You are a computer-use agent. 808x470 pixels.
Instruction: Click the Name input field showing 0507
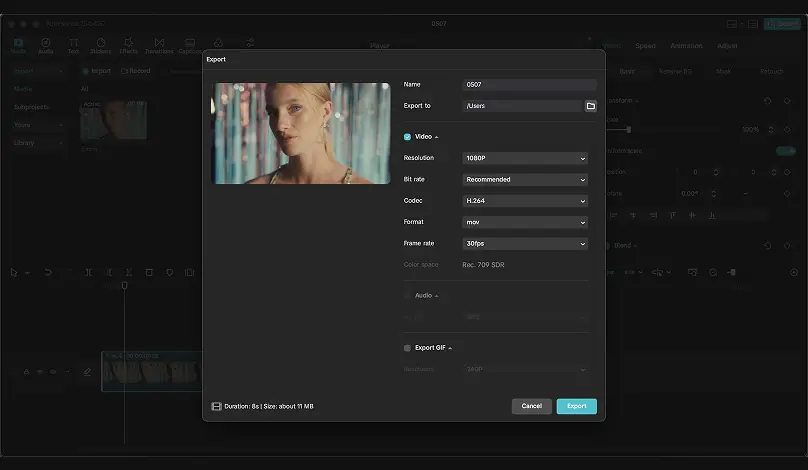(530, 85)
